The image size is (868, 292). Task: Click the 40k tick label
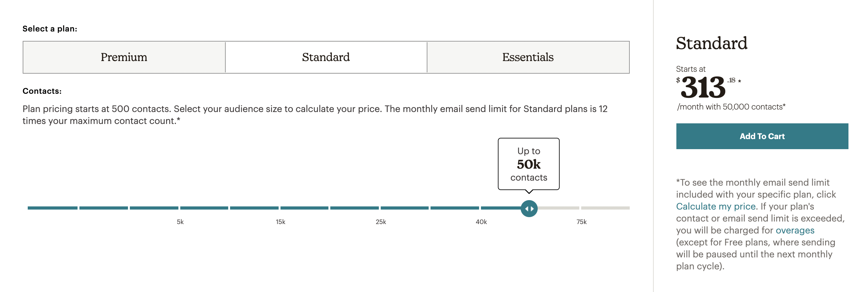pos(481,222)
